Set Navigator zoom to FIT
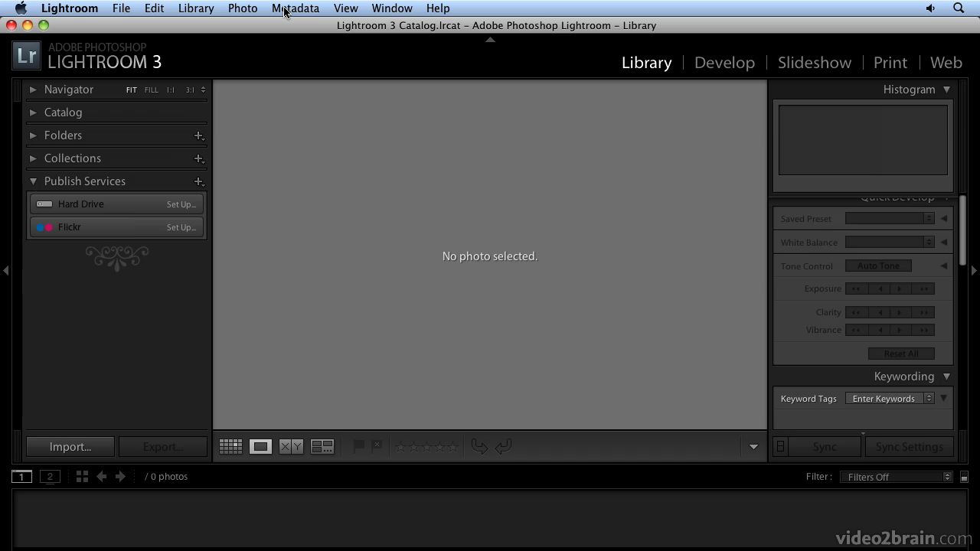The width and height of the screenshot is (980, 551). [132, 90]
